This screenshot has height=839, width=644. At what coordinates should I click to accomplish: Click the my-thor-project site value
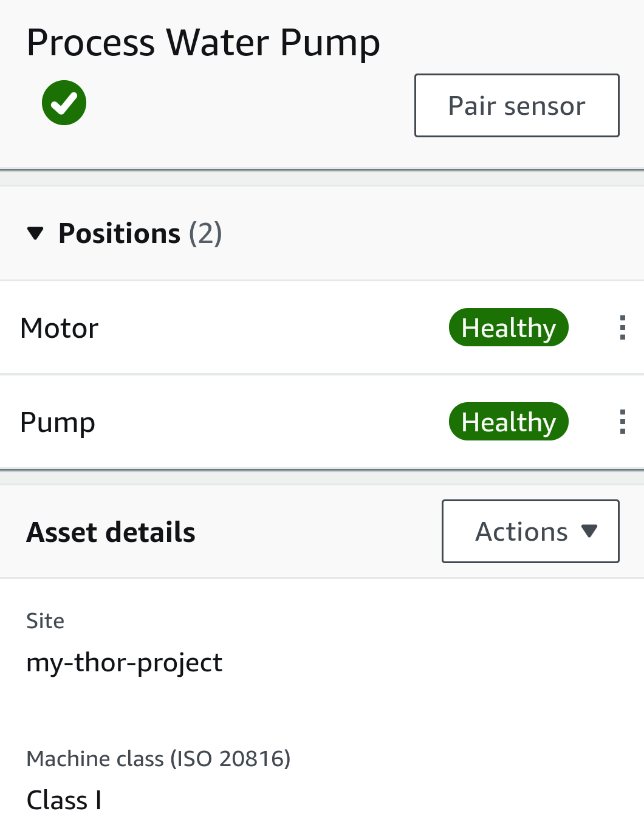click(124, 662)
